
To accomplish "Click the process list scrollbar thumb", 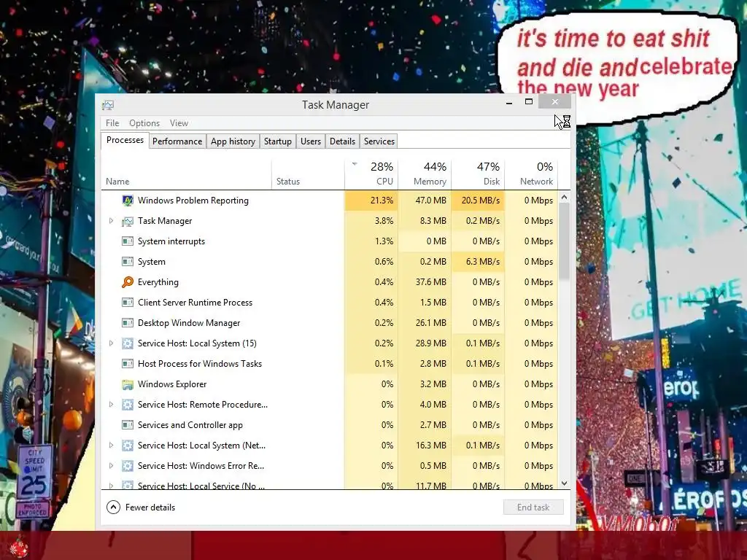I will coord(565,241).
